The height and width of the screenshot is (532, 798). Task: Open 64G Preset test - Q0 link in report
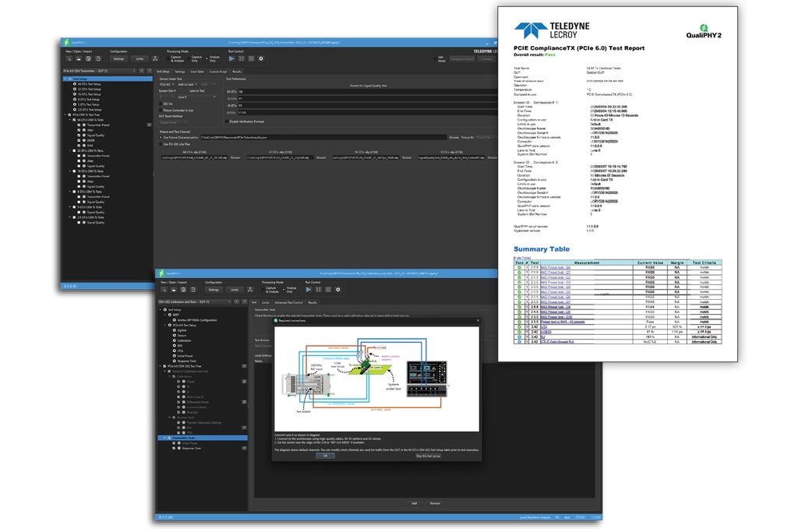click(555, 267)
